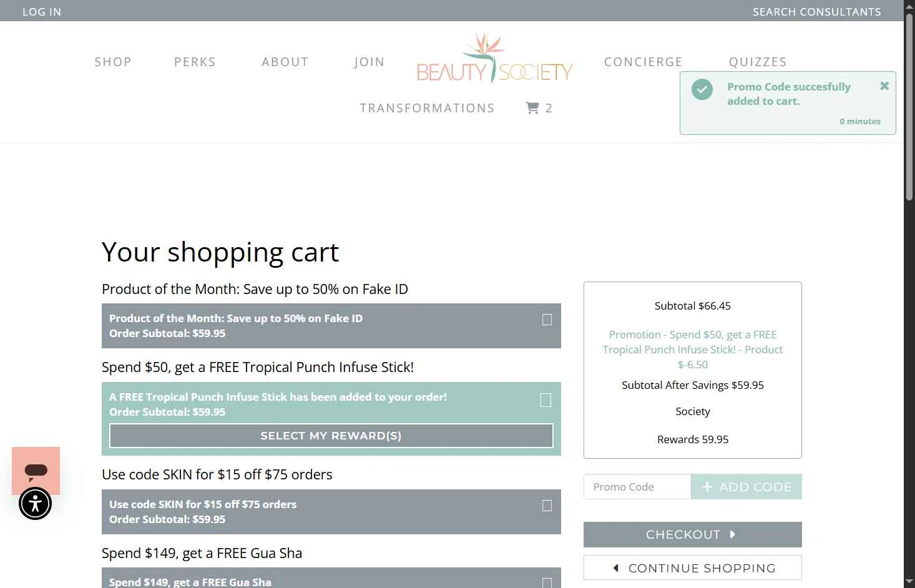Open the ABOUT menu

point(285,62)
